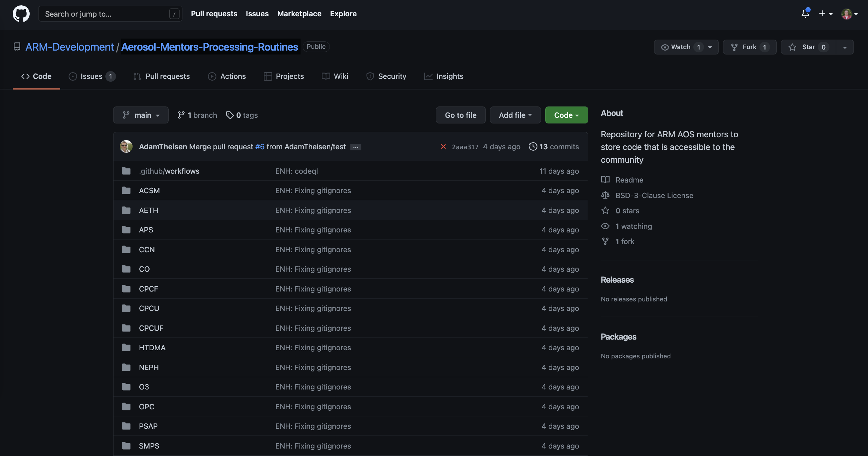
Task: Open the main branch selector dropdown
Action: click(x=141, y=115)
